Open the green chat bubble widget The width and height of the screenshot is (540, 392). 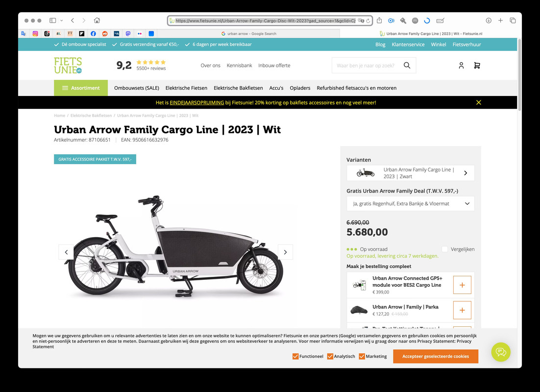click(501, 352)
